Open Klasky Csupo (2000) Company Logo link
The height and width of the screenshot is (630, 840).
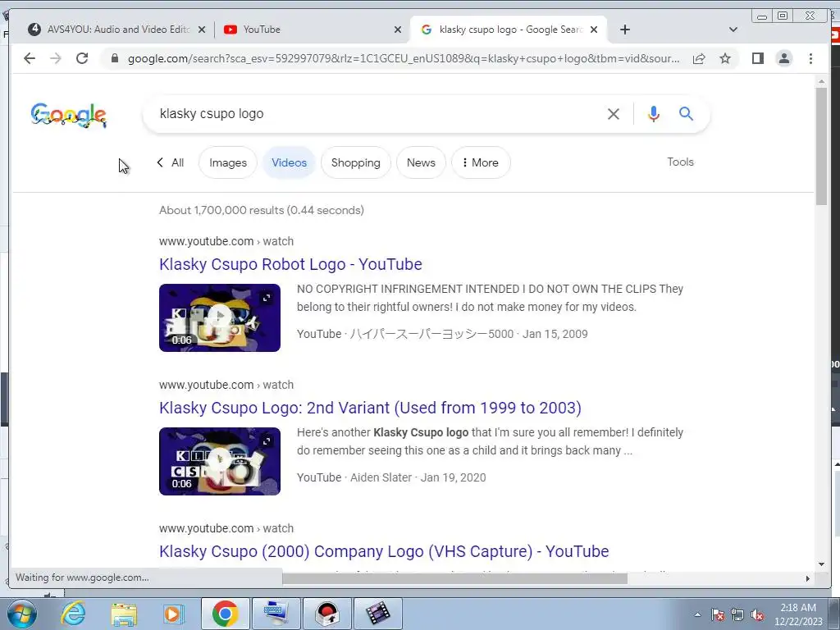point(384,551)
